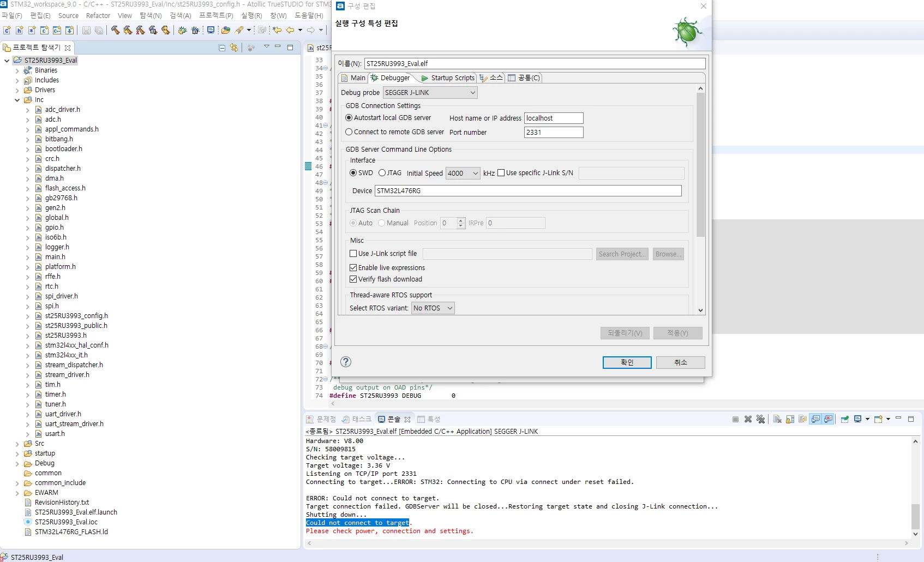The width and height of the screenshot is (924, 562).
Task: Expand the Binaries node
Action: click(x=17, y=70)
